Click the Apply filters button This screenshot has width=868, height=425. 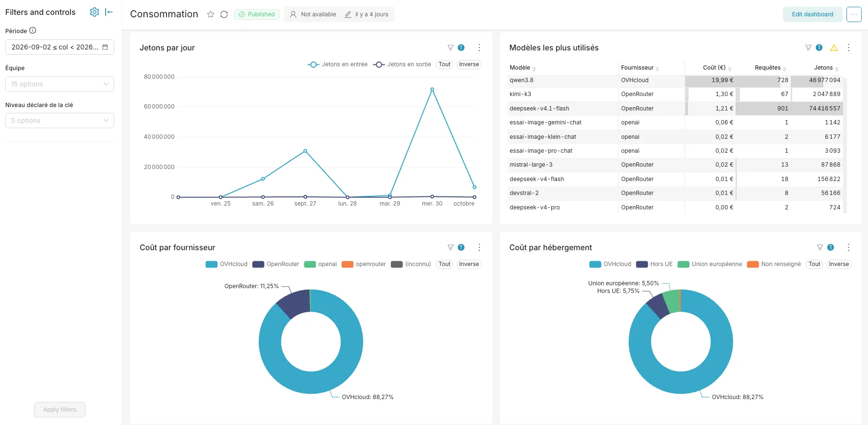coord(59,410)
